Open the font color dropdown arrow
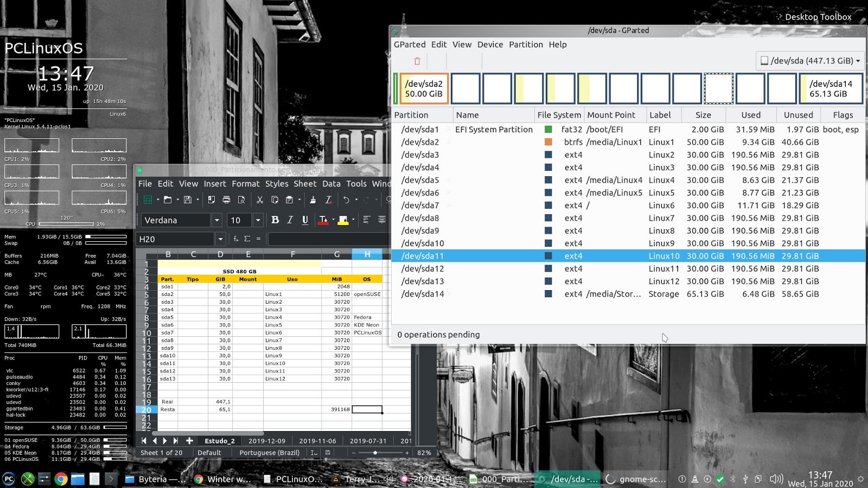 click(x=333, y=220)
